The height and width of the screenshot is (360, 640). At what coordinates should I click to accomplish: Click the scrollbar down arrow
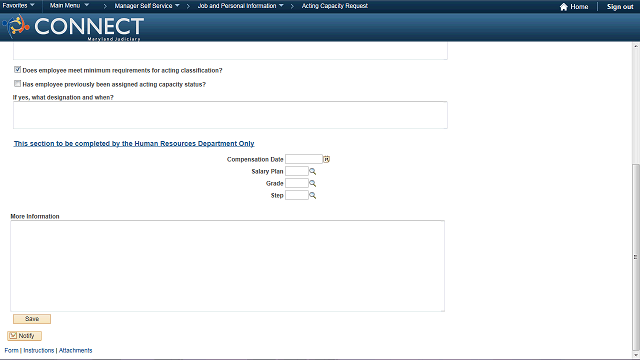(x=636, y=355)
